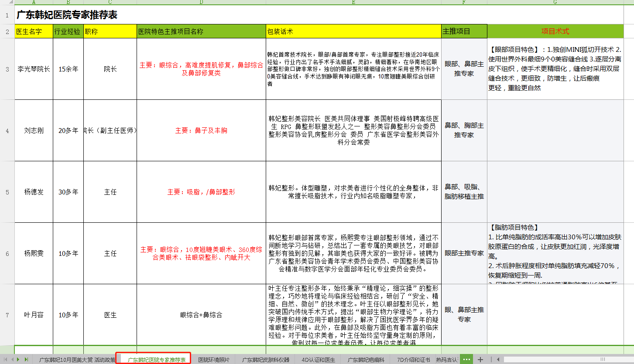This screenshot has height=364, width=634.
Task: Open the 广东韩妃疤痕科 sheet tab
Action: click(366, 358)
